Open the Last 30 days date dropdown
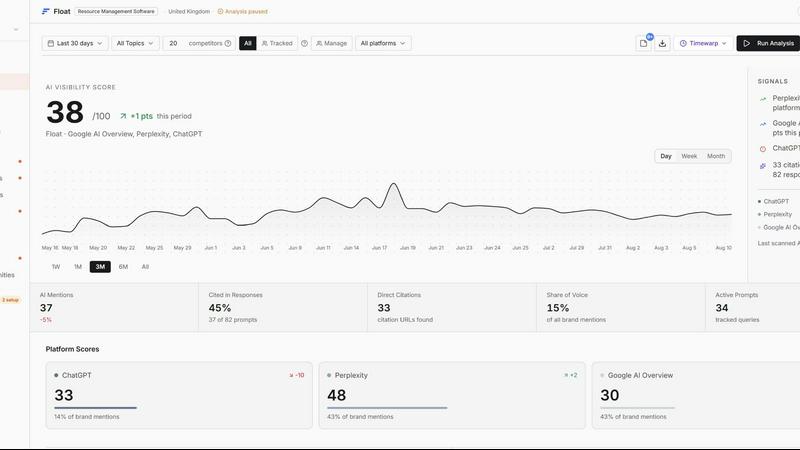This screenshot has width=800, height=450. [x=75, y=43]
